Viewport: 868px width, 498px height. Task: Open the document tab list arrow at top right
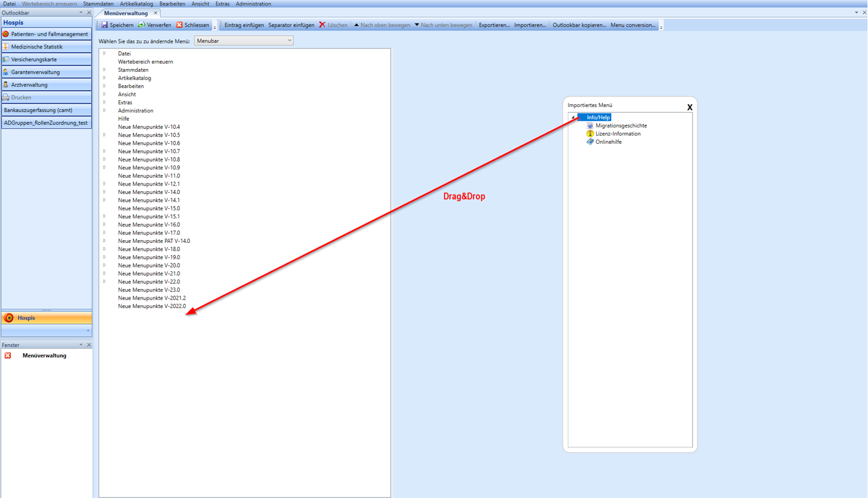pos(856,13)
